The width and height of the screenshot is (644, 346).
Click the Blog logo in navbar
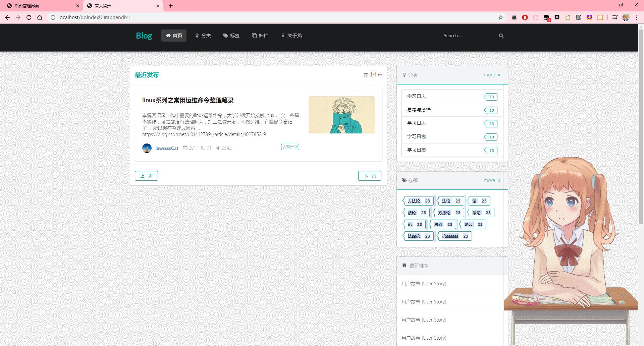point(144,36)
